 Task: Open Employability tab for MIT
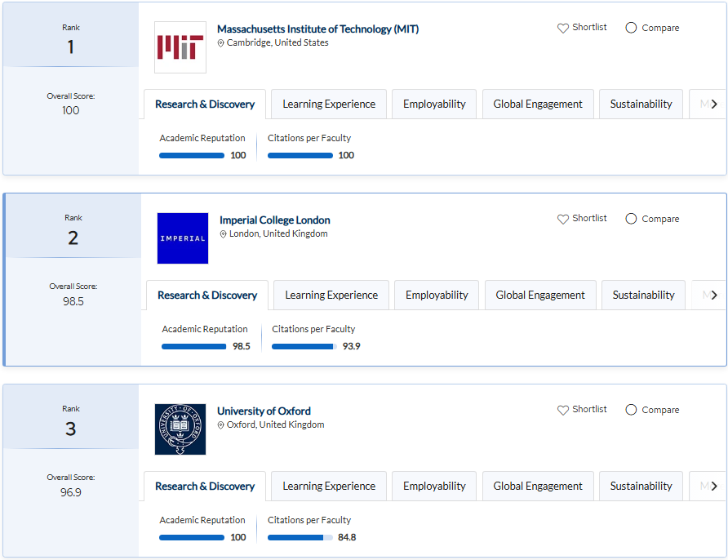pyautogui.click(x=434, y=104)
